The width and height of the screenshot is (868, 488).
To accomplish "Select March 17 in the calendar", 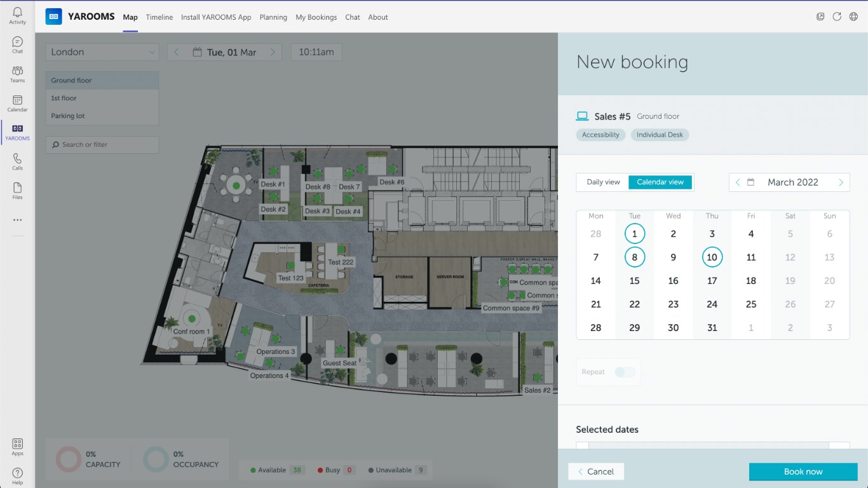I will (712, 281).
